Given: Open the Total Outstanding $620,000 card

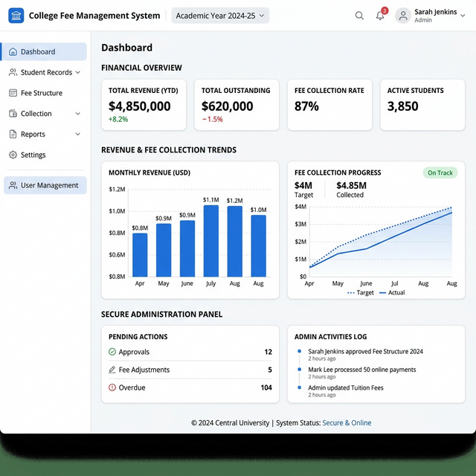Looking at the screenshot, I should pos(236,105).
